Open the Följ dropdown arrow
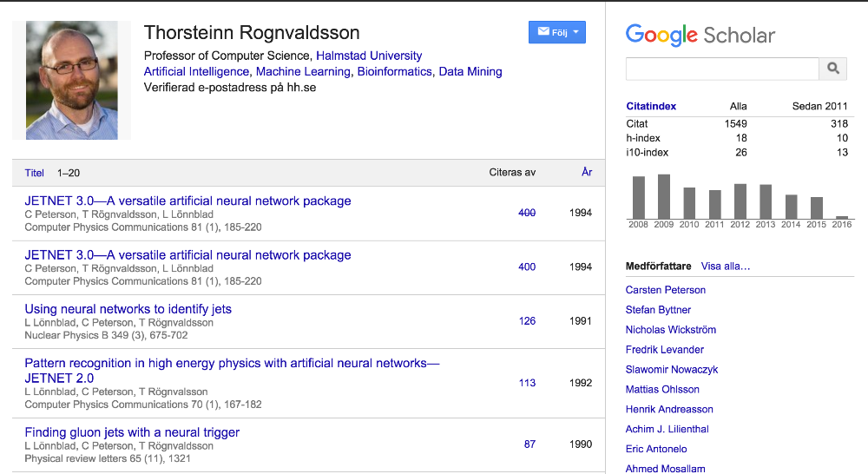Screen dimensions: 868x474 pyautogui.click(x=575, y=32)
